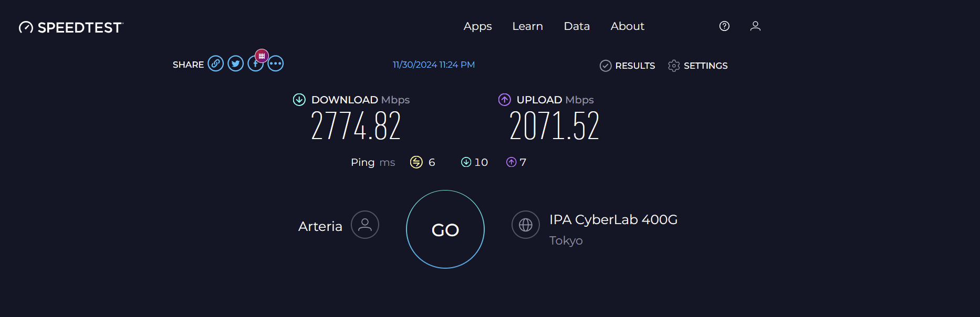Open the user account icon

[755, 26]
